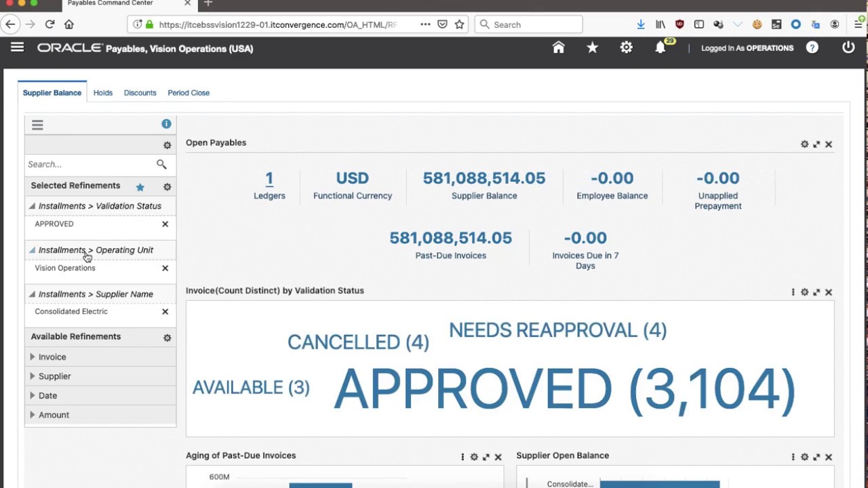Select the Supplier Balance tab
Viewport: 868px width, 488px height.
(x=52, y=93)
